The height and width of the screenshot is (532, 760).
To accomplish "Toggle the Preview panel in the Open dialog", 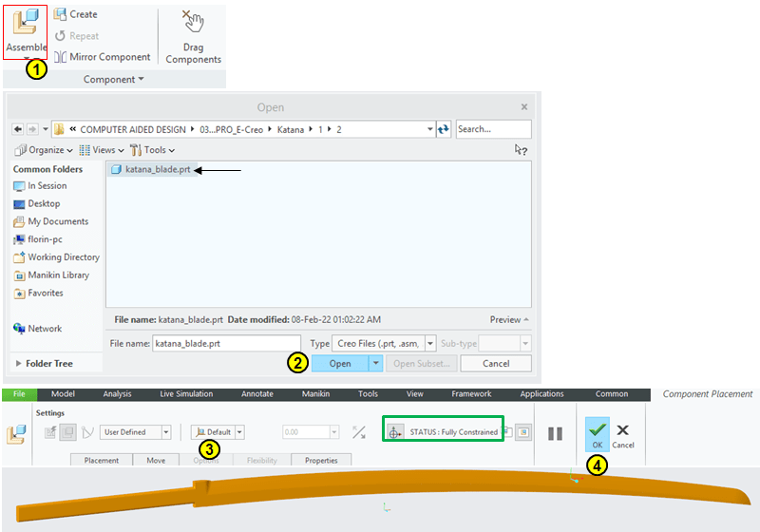I will point(509,320).
